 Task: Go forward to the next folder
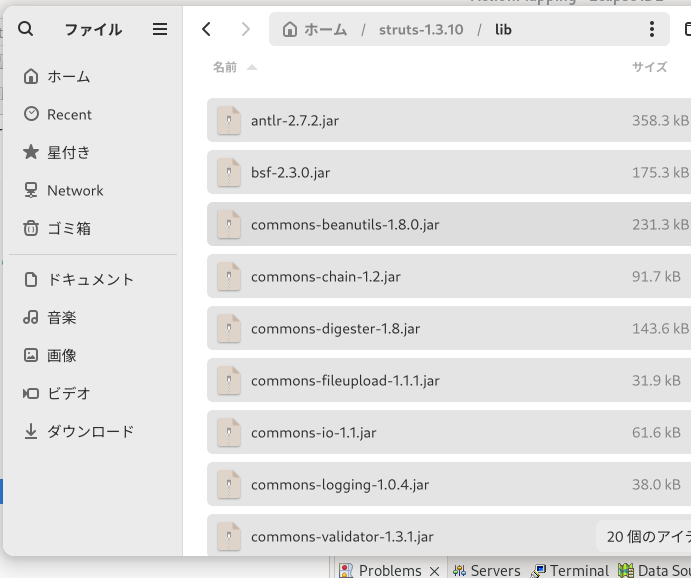coord(245,29)
